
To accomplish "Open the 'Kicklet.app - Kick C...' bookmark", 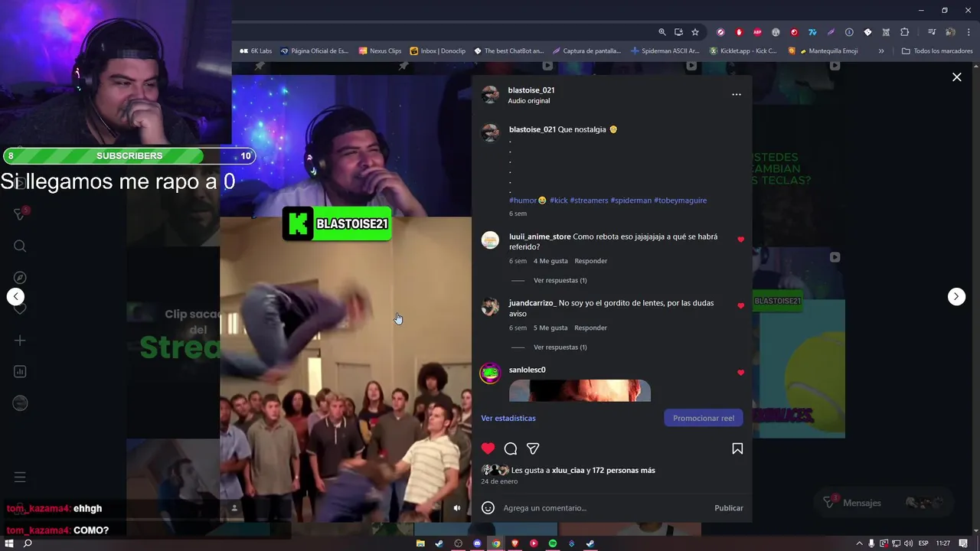I will (743, 51).
